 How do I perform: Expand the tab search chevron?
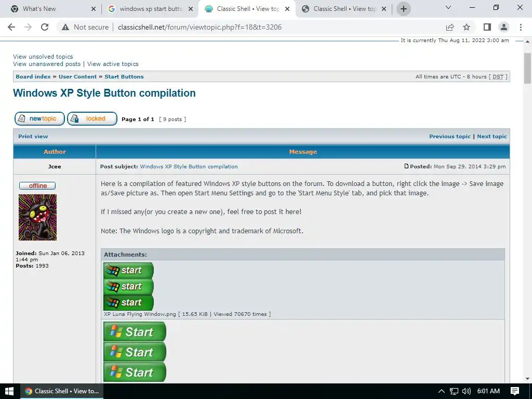coord(448,7)
